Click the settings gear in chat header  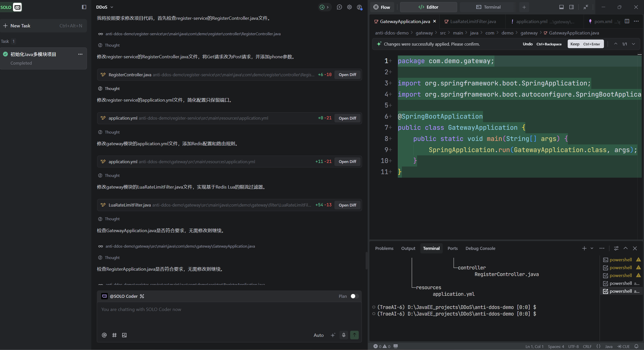349,7
